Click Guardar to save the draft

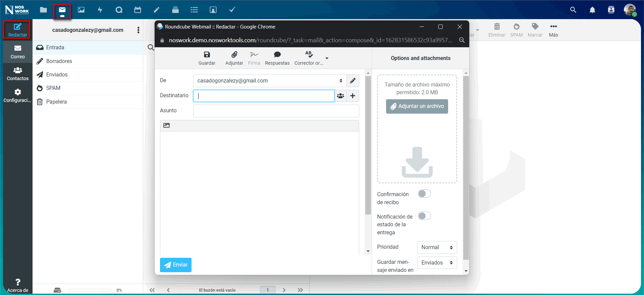point(207,58)
